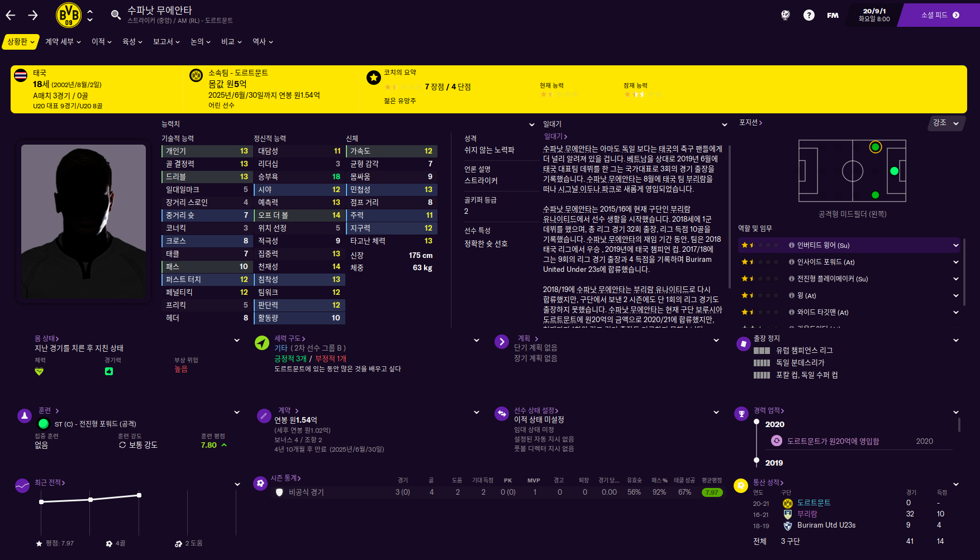980x560 pixels.
Task: Open the FM menu
Action: click(x=832, y=15)
